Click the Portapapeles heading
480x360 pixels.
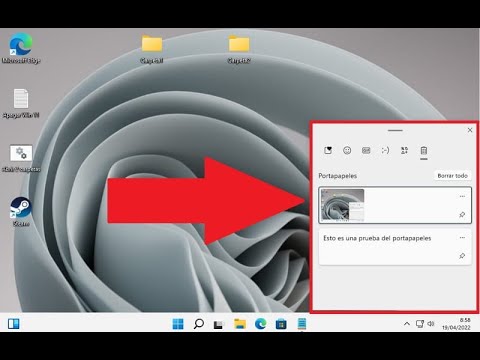pyautogui.click(x=337, y=176)
